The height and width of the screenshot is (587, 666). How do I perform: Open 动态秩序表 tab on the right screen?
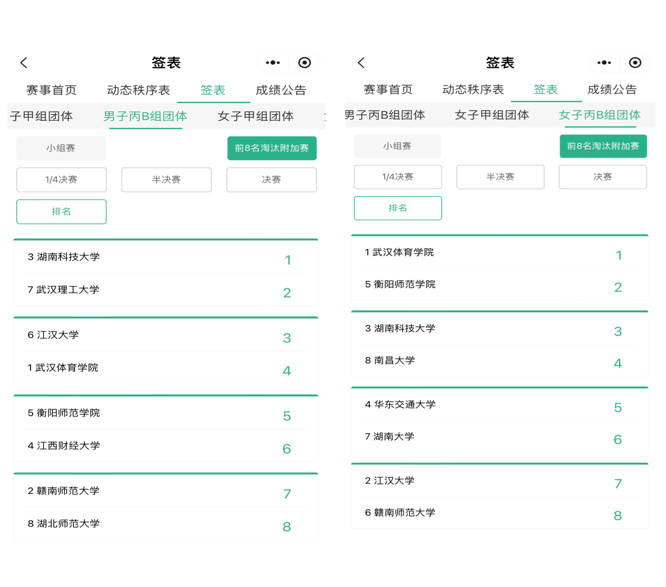coord(473,90)
